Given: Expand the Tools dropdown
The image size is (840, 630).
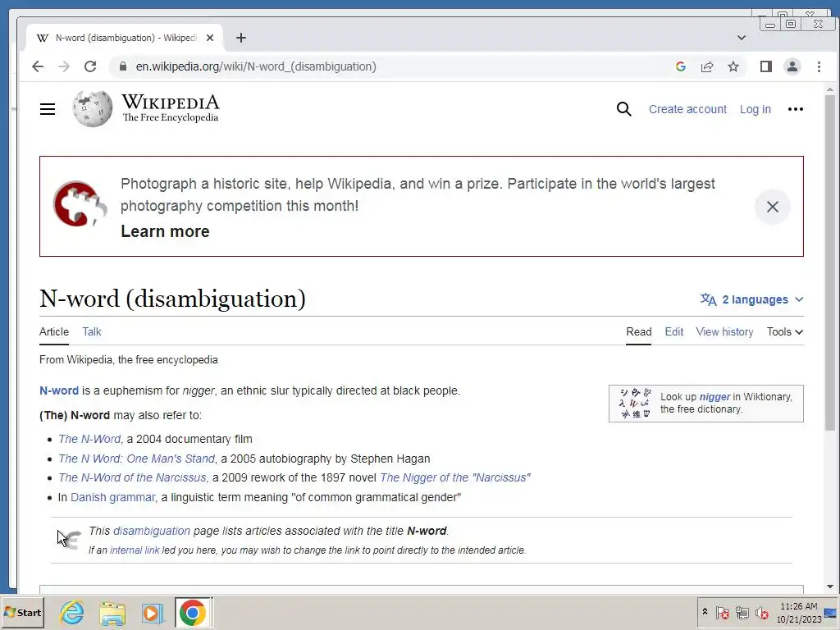Looking at the screenshot, I should [785, 331].
